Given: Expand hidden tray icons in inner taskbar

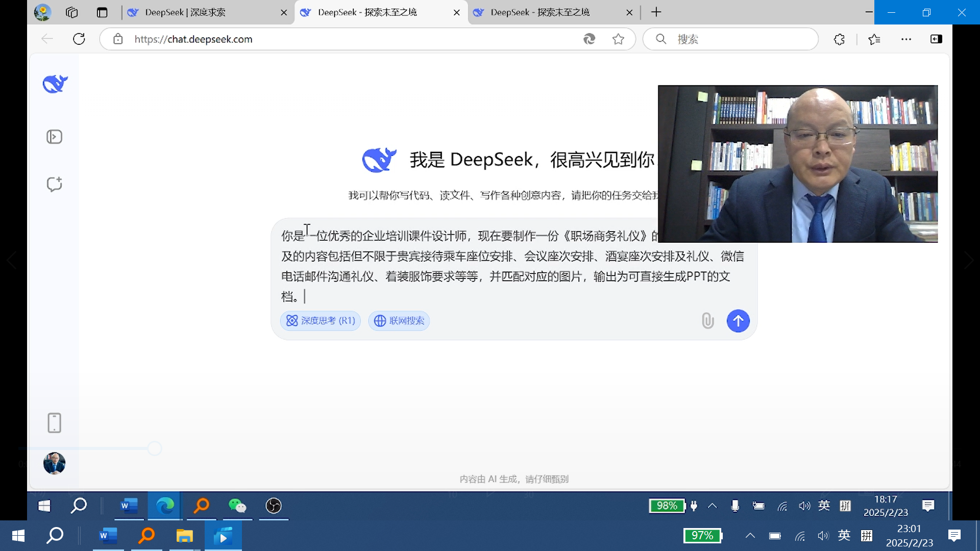Looking at the screenshot, I should 712,506.
